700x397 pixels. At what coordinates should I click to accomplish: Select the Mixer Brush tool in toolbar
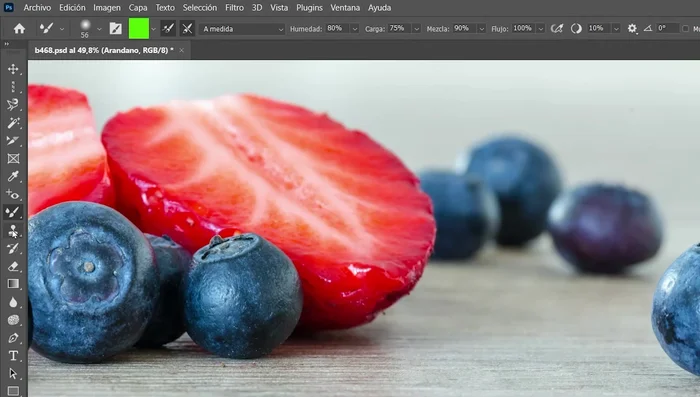[13, 212]
